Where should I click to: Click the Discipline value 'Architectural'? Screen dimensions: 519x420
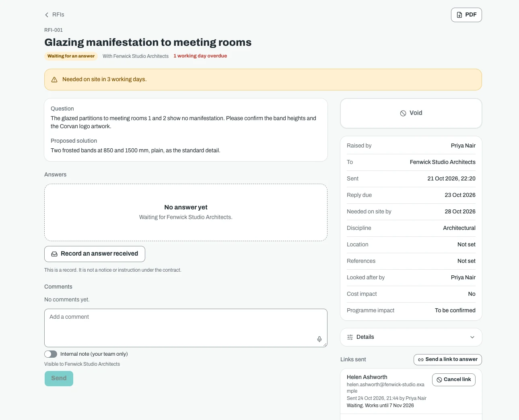coord(459,228)
